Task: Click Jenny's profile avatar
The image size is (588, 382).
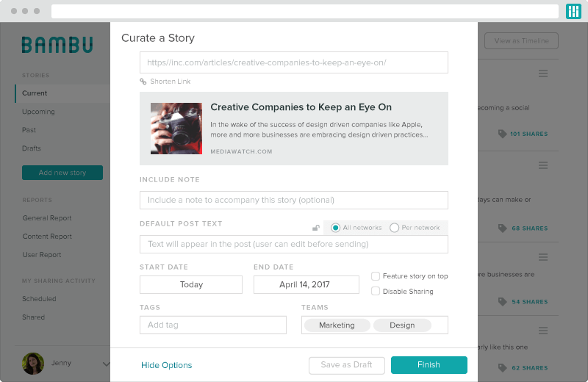Action: click(33, 364)
